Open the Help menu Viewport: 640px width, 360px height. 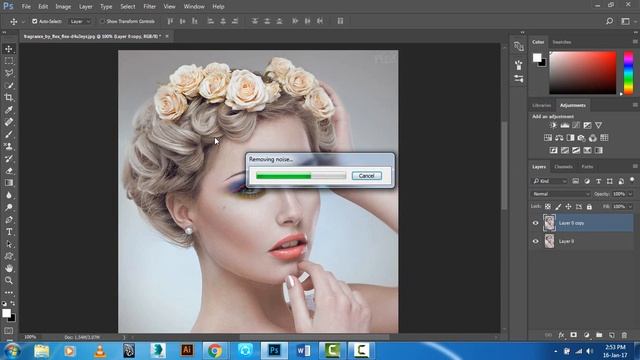[x=218, y=7]
